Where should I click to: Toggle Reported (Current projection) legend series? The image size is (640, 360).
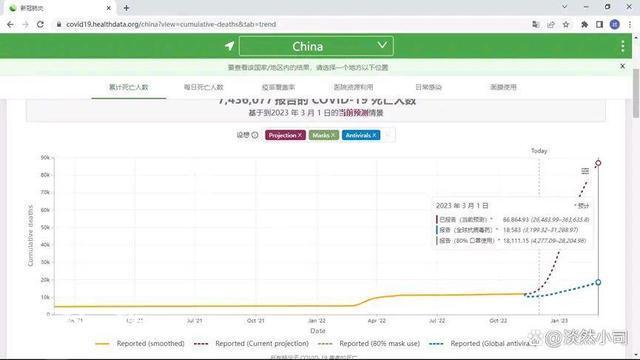pyautogui.click(x=251, y=344)
